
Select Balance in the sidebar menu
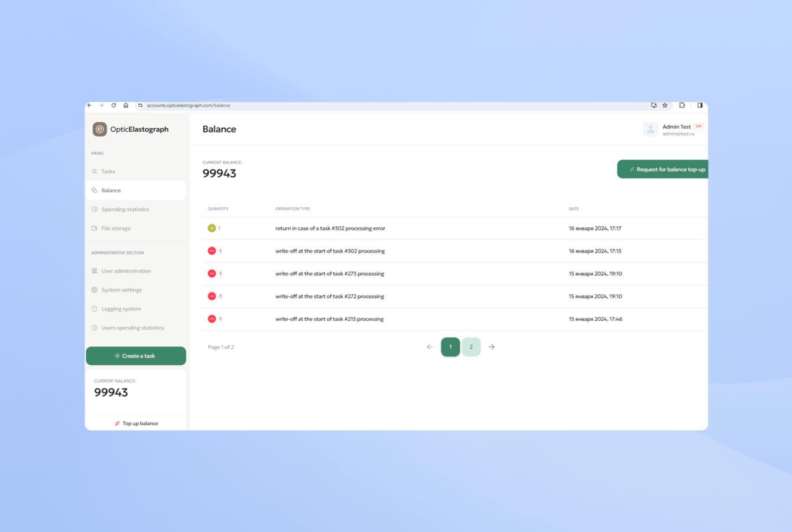click(136, 190)
